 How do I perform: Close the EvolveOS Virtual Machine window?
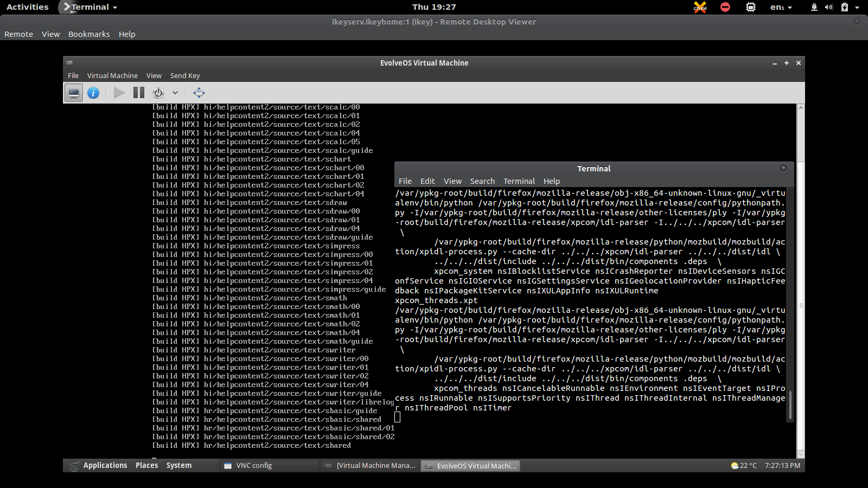coord(799,63)
